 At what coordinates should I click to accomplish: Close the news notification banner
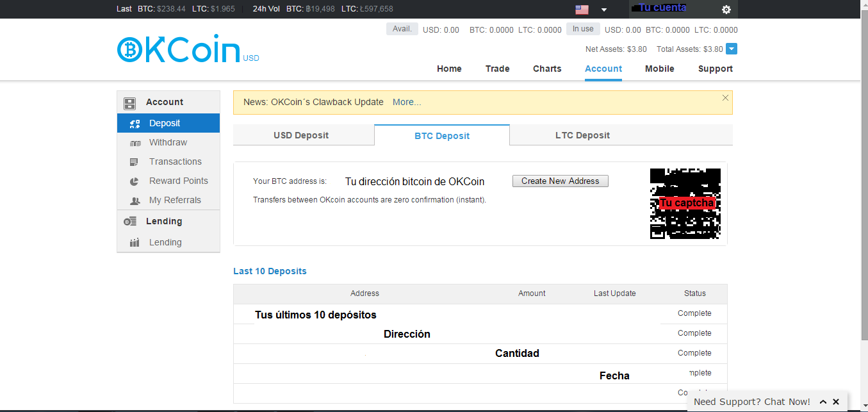725,98
